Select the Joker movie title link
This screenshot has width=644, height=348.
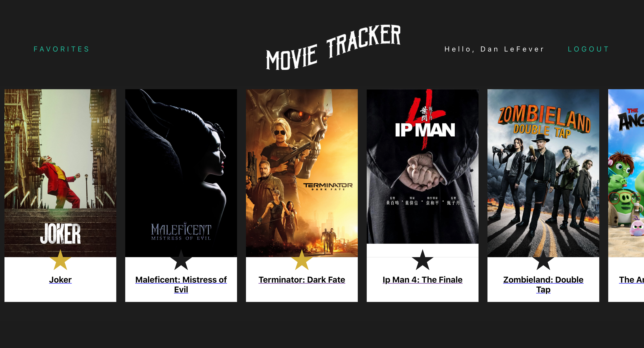pos(60,279)
